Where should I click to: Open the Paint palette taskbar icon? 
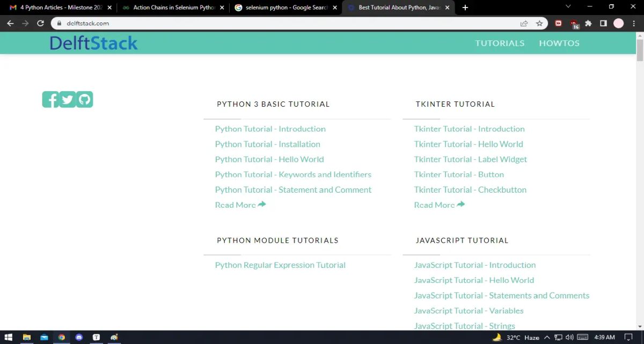(114, 337)
